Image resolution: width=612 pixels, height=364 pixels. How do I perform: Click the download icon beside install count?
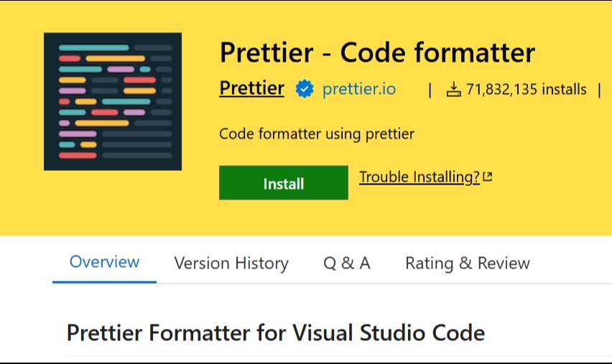point(453,89)
